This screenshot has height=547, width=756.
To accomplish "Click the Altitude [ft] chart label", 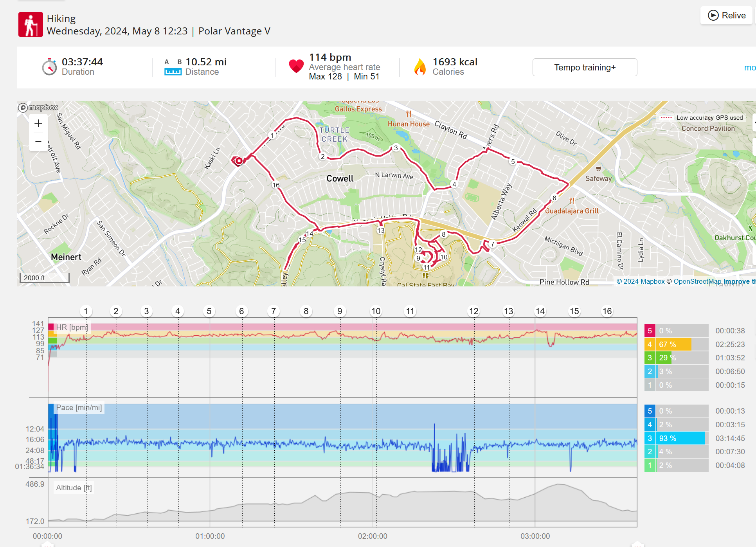I will tap(74, 488).
